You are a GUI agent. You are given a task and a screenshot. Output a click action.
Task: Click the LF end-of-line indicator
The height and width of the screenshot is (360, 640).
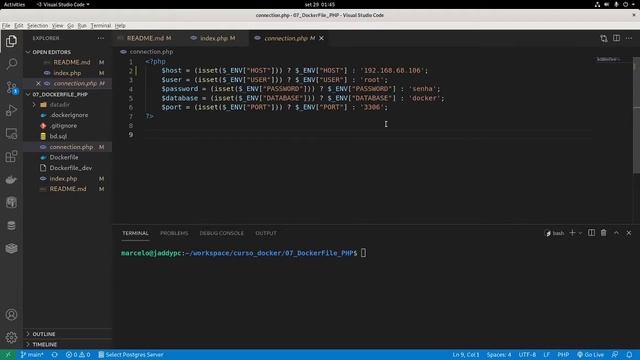[x=547, y=355]
